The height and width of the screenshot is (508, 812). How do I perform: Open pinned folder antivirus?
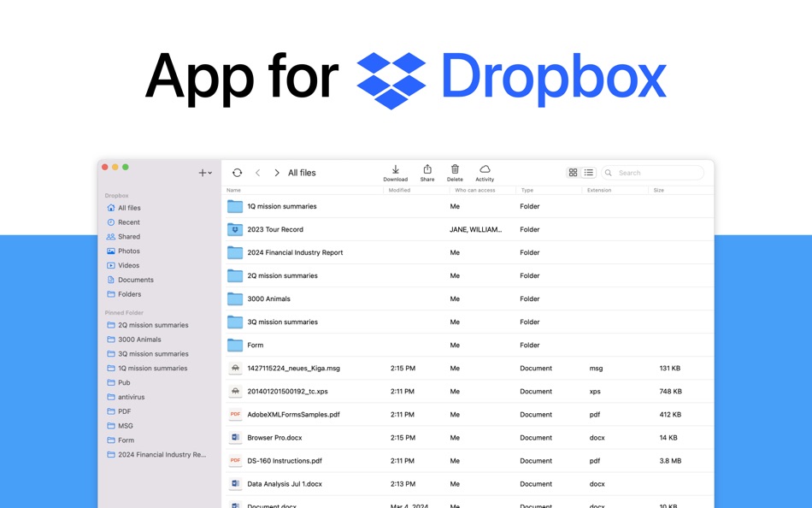[126, 397]
